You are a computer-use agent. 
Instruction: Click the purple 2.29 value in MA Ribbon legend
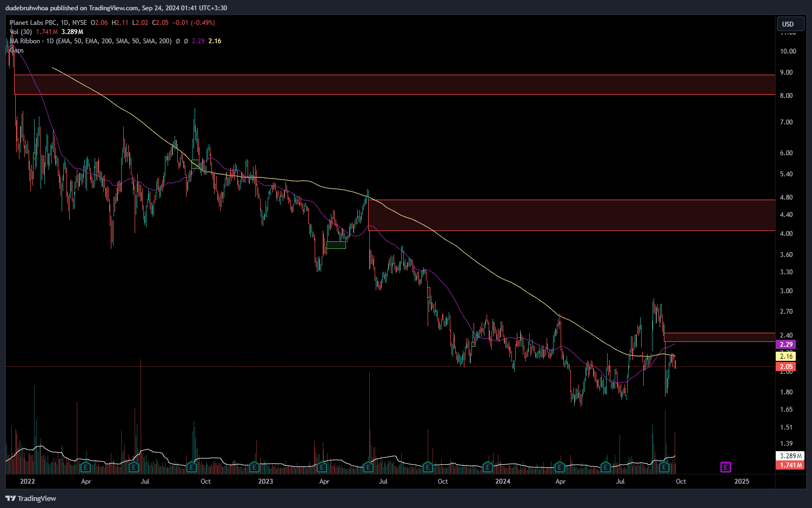pyautogui.click(x=198, y=41)
